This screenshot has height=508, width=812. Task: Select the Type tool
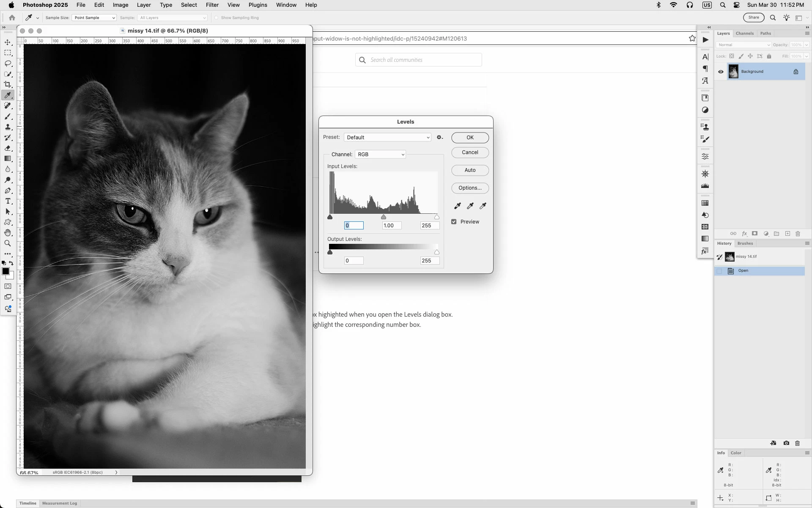coord(8,201)
